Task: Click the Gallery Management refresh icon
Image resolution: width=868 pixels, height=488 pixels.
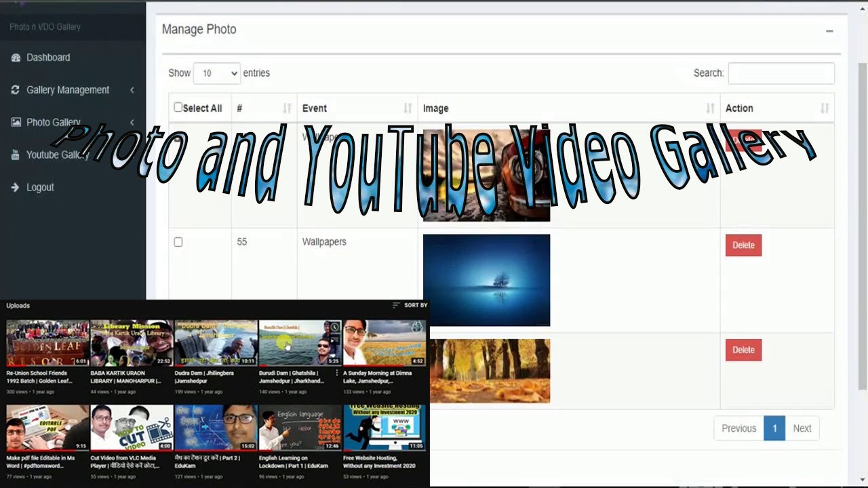Action: (16, 90)
